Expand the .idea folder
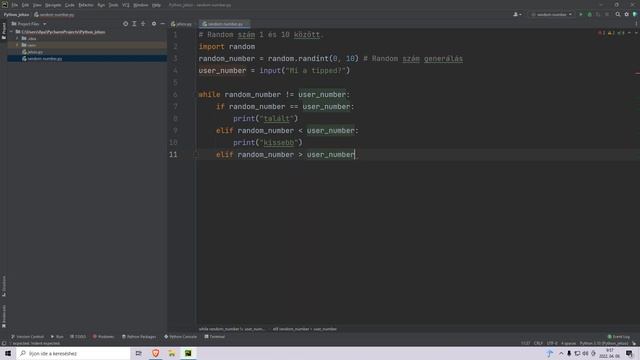This screenshot has width=640, height=360. (17, 38)
